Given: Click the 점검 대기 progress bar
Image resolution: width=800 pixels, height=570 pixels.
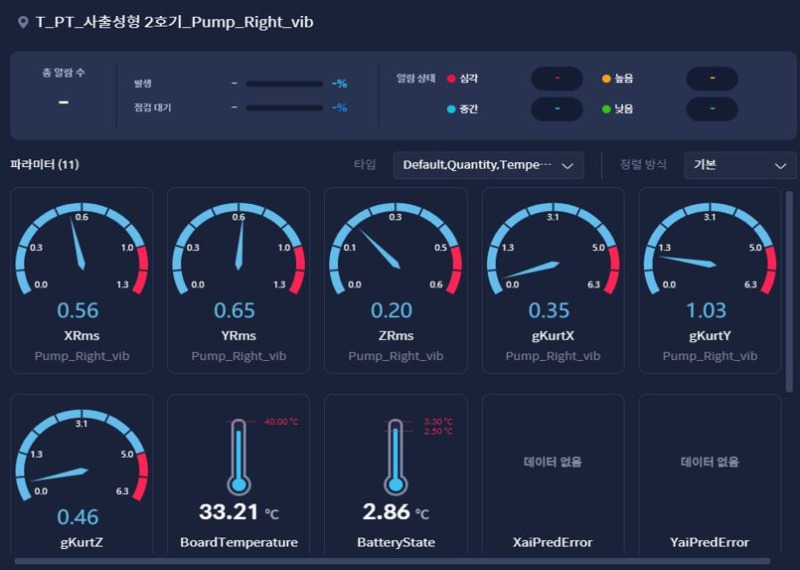Looking at the screenshot, I should click(x=284, y=108).
